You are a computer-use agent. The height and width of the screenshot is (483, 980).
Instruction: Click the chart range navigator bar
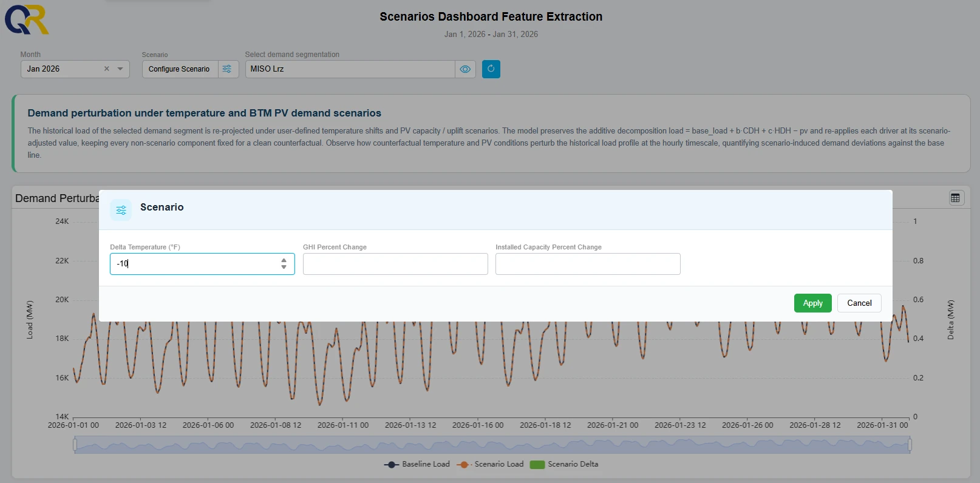[492, 445]
